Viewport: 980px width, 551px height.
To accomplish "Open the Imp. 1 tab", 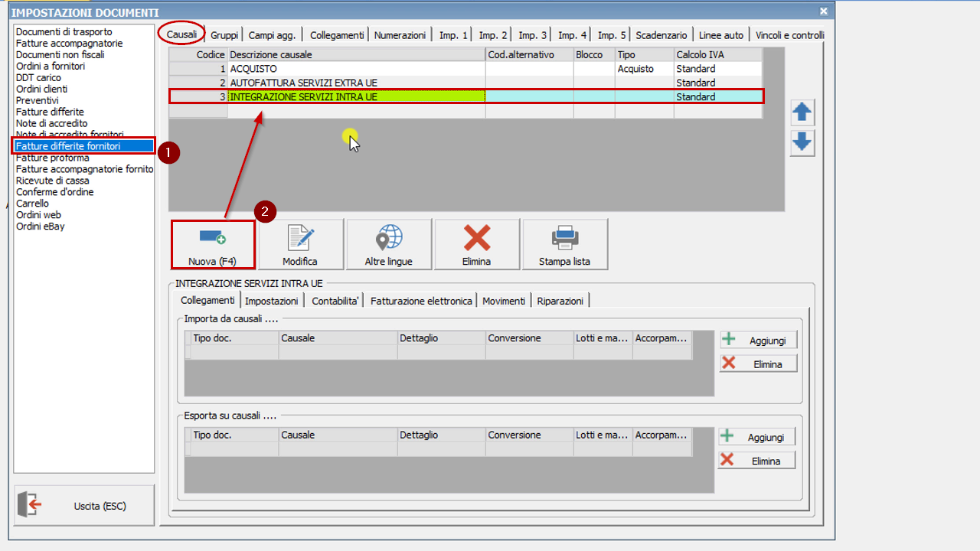I will click(453, 35).
